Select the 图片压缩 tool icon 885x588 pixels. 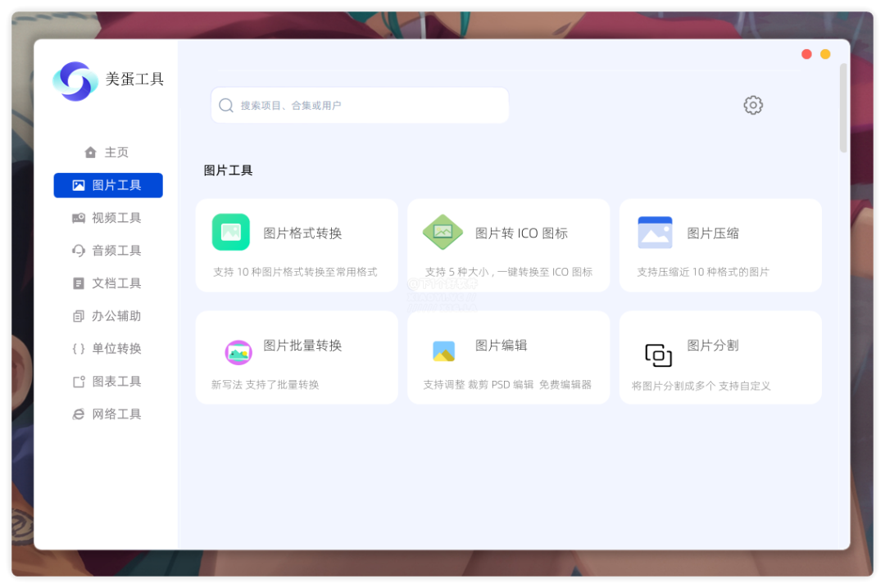(x=655, y=232)
